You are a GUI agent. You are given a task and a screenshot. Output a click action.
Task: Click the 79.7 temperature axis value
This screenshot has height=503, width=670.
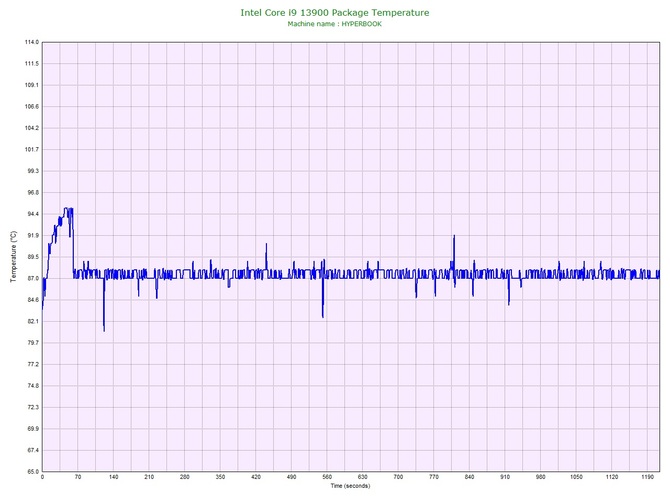pos(32,343)
